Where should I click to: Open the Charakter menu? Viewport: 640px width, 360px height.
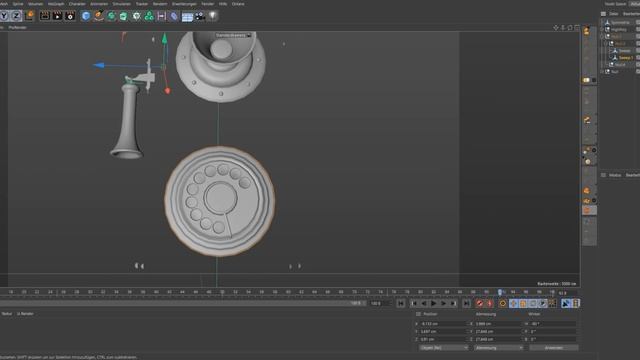pos(77,4)
